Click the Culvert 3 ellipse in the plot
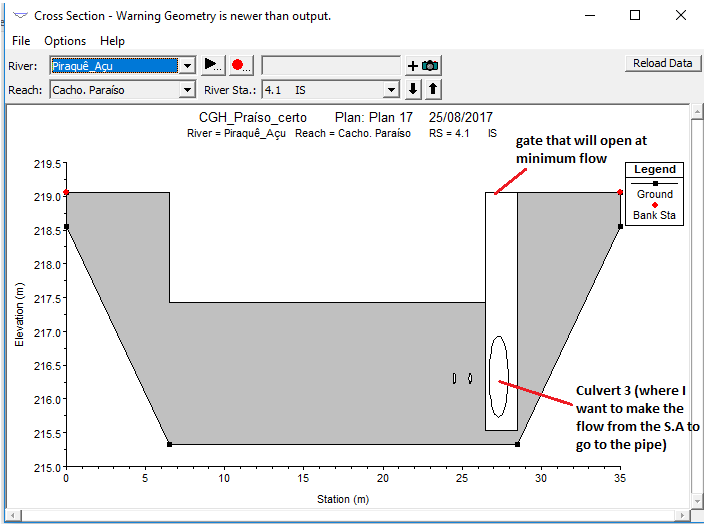Viewport: 706px width, 525px height. [x=498, y=376]
